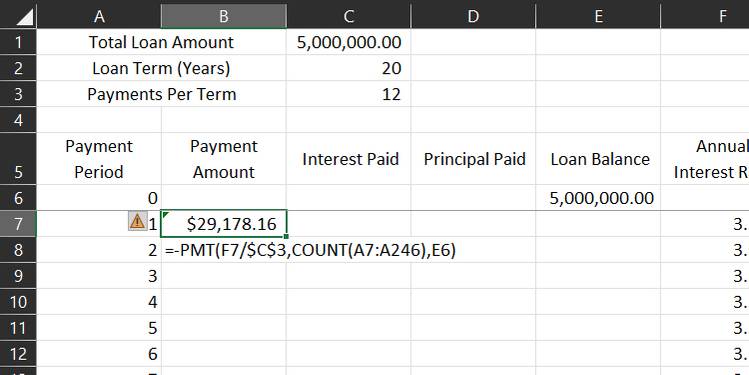
Task: Select payment period 5 cell
Action: [99, 328]
